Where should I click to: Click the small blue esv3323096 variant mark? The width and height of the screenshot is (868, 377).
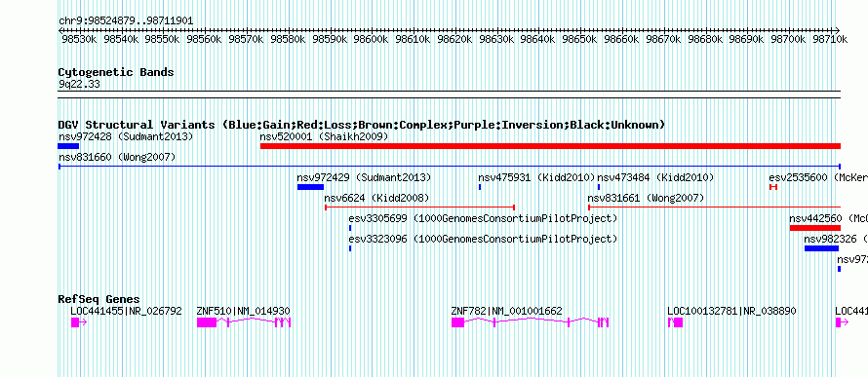[350, 248]
